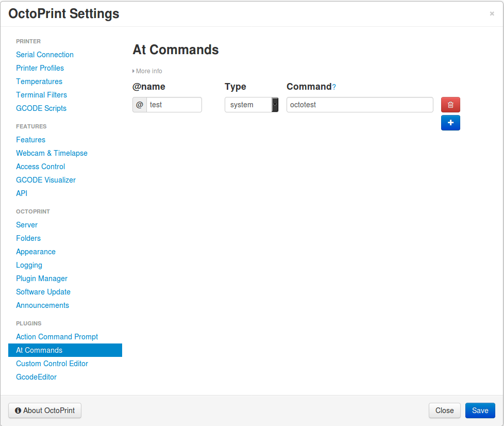Click the @name field containing test

point(174,105)
